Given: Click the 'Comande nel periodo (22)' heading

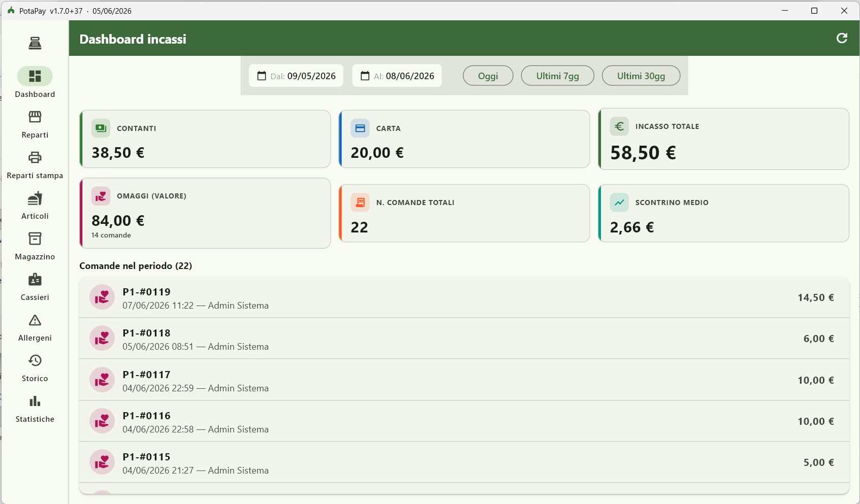Looking at the screenshot, I should (136, 266).
